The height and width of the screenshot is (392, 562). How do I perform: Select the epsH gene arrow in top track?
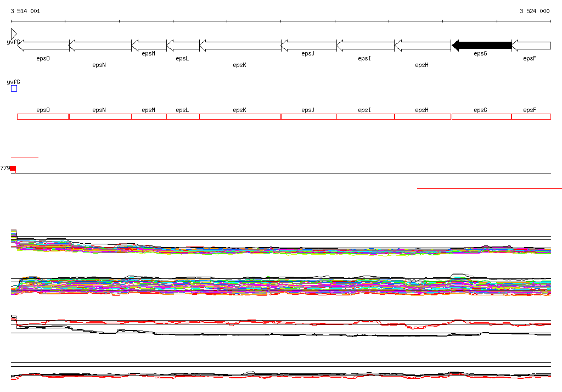coord(423,46)
